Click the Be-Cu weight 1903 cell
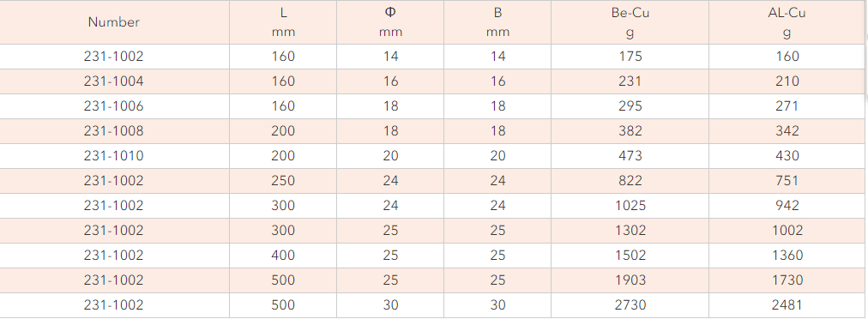868x319 pixels. (630, 280)
